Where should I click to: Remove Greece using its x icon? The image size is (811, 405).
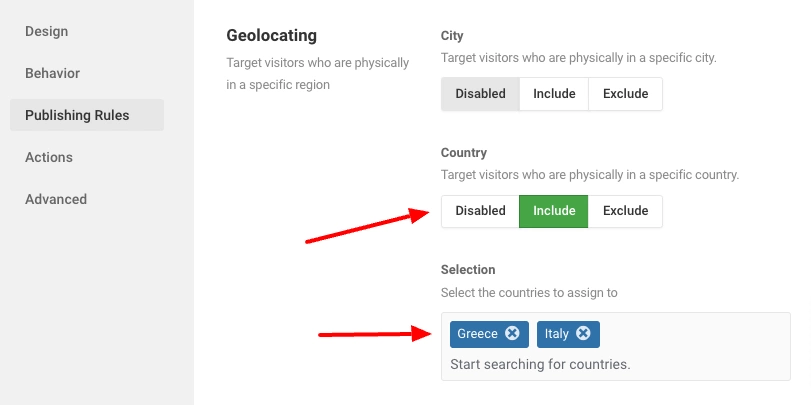(x=512, y=334)
